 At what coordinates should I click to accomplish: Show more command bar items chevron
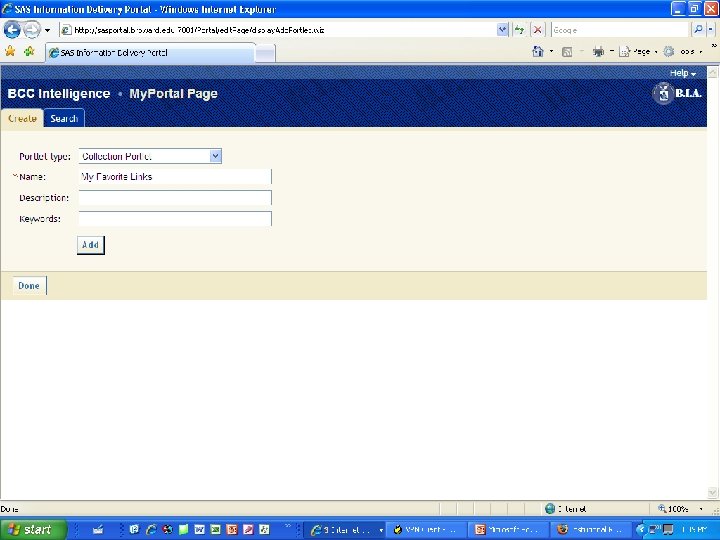click(714, 45)
